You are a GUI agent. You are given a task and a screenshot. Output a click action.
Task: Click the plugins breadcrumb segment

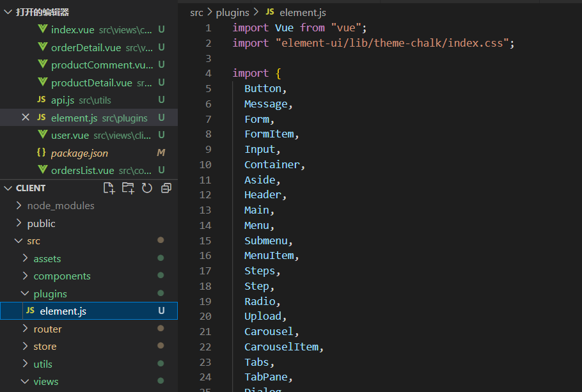(232, 13)
